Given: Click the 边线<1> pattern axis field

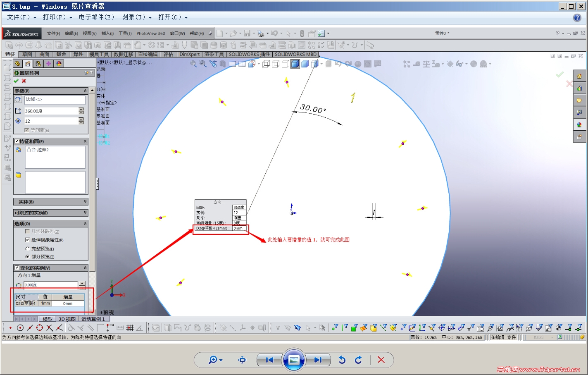Looking at the screenshot, I should tap(55, 100).
